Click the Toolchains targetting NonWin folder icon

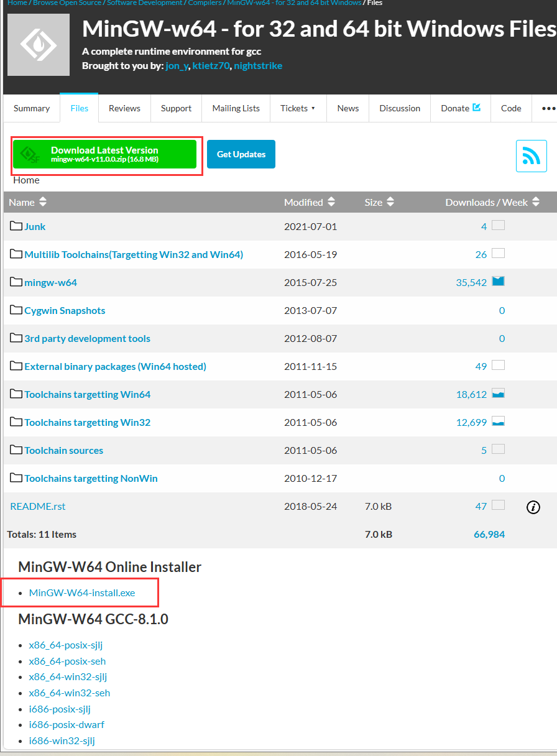tap(16, 478)
